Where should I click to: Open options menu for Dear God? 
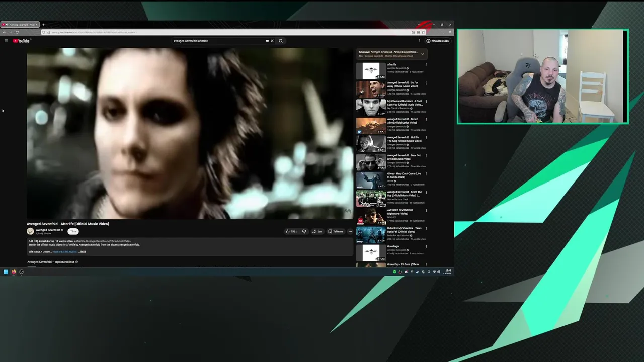(426, 156)
